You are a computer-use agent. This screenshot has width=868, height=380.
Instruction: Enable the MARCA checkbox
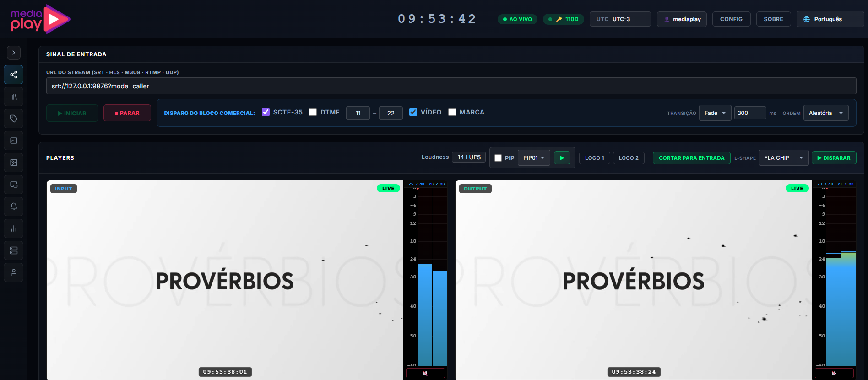click(x=452, y=112)
